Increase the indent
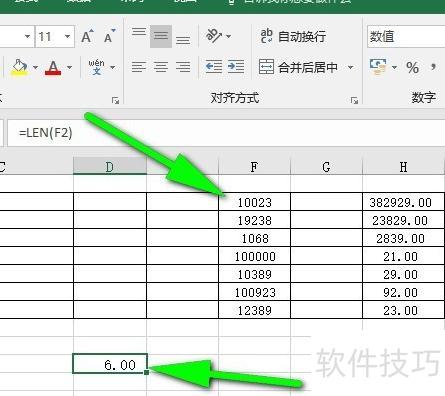Screen dimensions: 445x396 [x=236, y=67]
